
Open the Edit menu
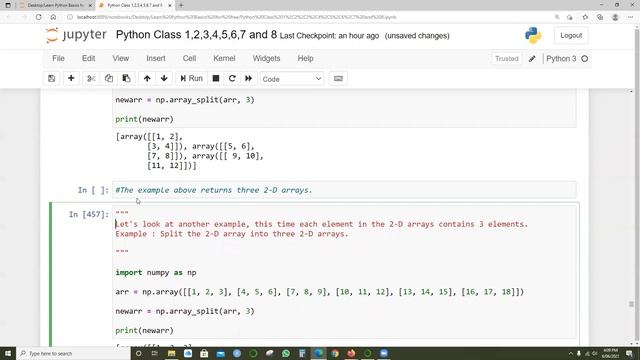coord(89,58)
